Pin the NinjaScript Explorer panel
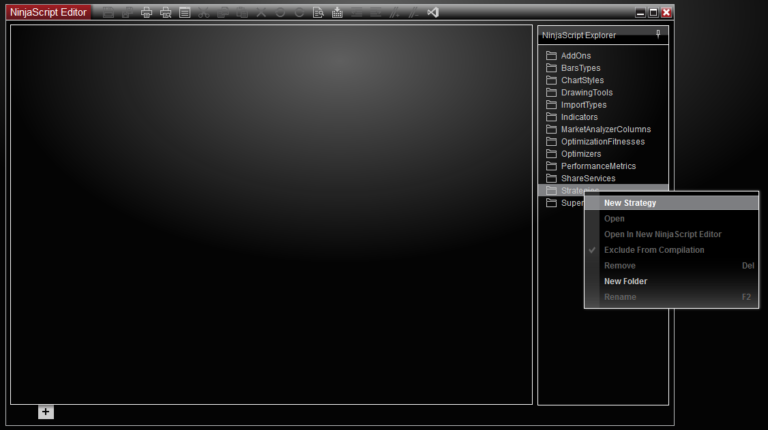Viewport: 768px width, 430px height. [x=658, y=34]
